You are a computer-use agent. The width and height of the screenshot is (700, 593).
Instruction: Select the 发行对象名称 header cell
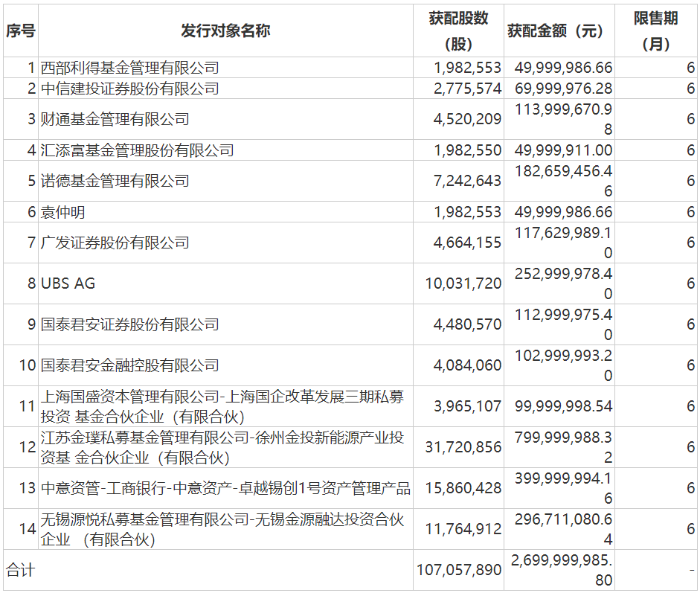point(225,31)
